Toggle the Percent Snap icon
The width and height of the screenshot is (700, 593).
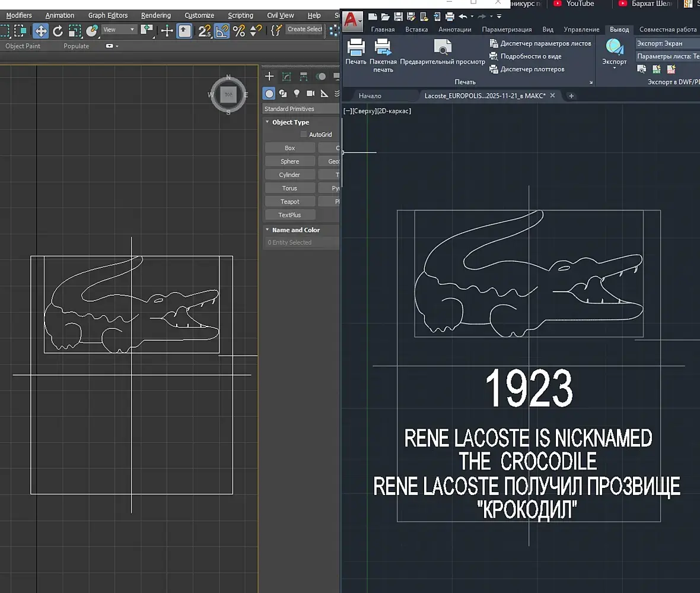point(239,30)
